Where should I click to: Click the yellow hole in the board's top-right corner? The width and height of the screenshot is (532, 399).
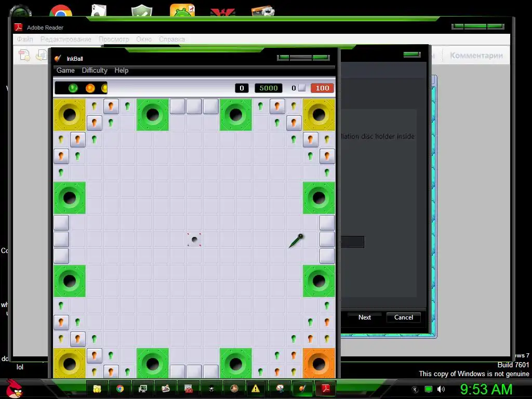tap(319, 115)
